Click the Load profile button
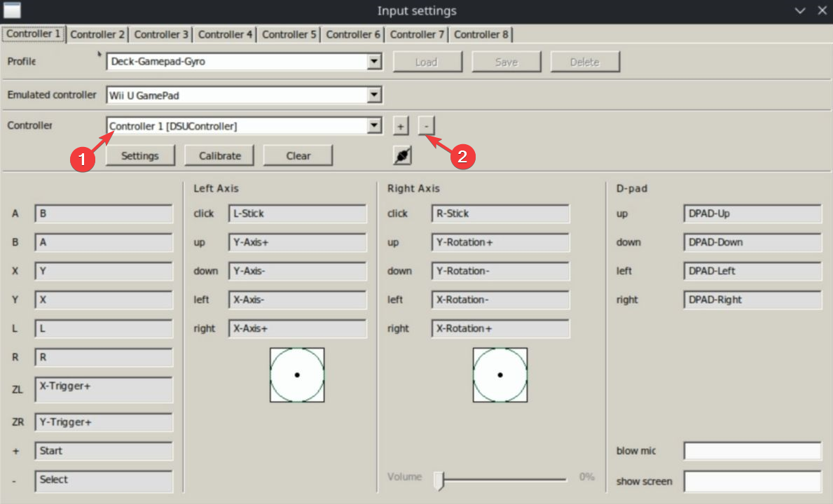Screen dimensions: 833x504 coord(427,62)
